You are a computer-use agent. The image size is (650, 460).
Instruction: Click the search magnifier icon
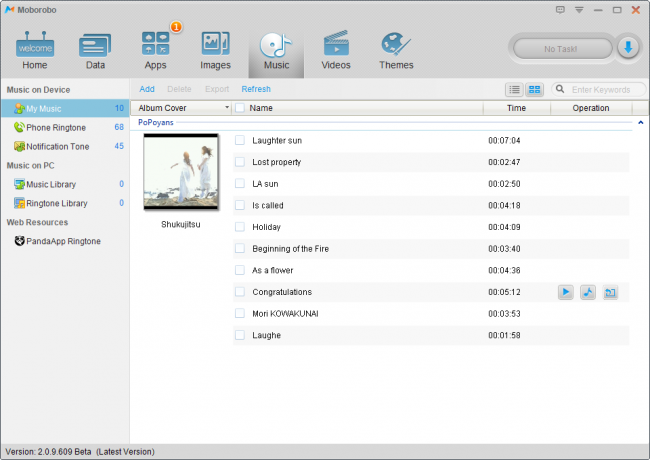coord(560,89)
